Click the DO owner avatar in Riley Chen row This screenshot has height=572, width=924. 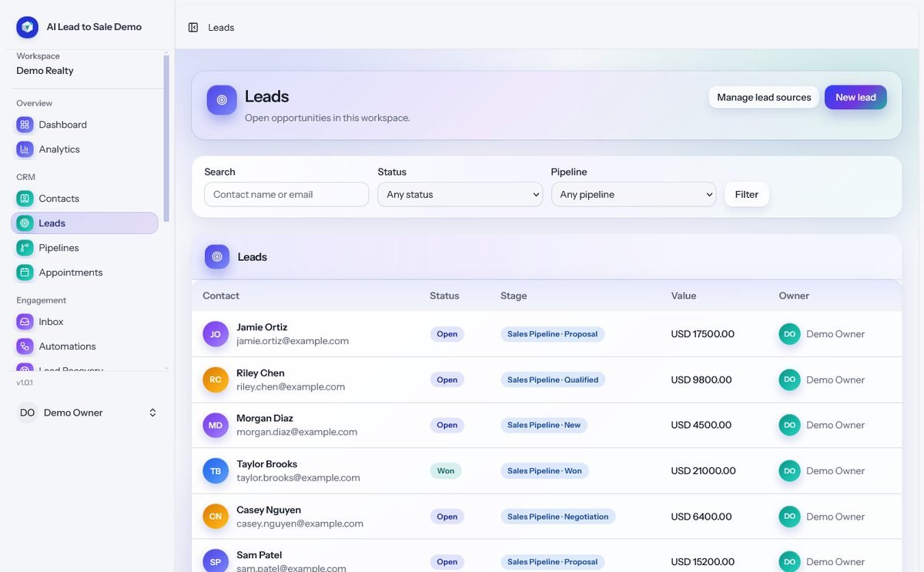pyautogui.click(x=789, y=380)
